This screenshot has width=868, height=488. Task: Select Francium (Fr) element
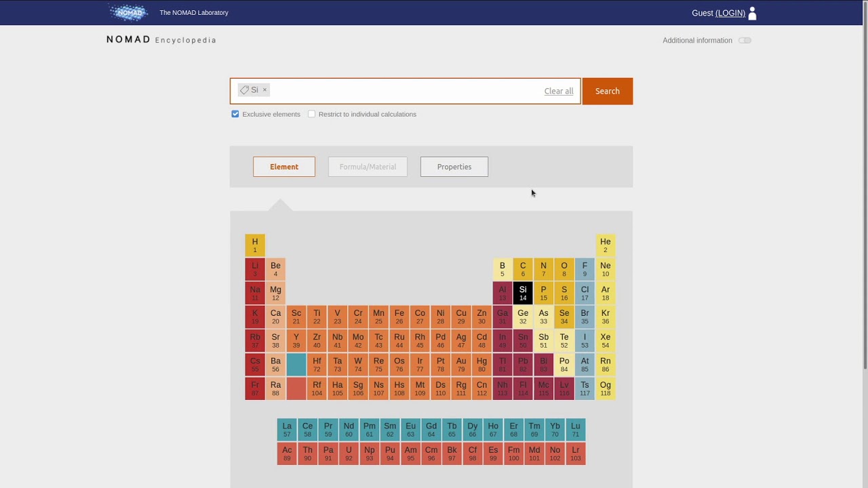(x=255, y=388)
